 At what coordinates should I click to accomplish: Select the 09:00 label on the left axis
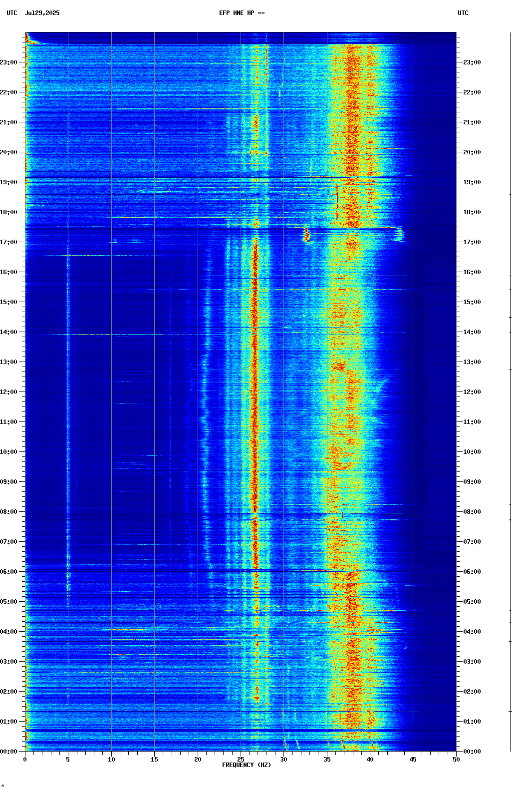pos(8,482)
